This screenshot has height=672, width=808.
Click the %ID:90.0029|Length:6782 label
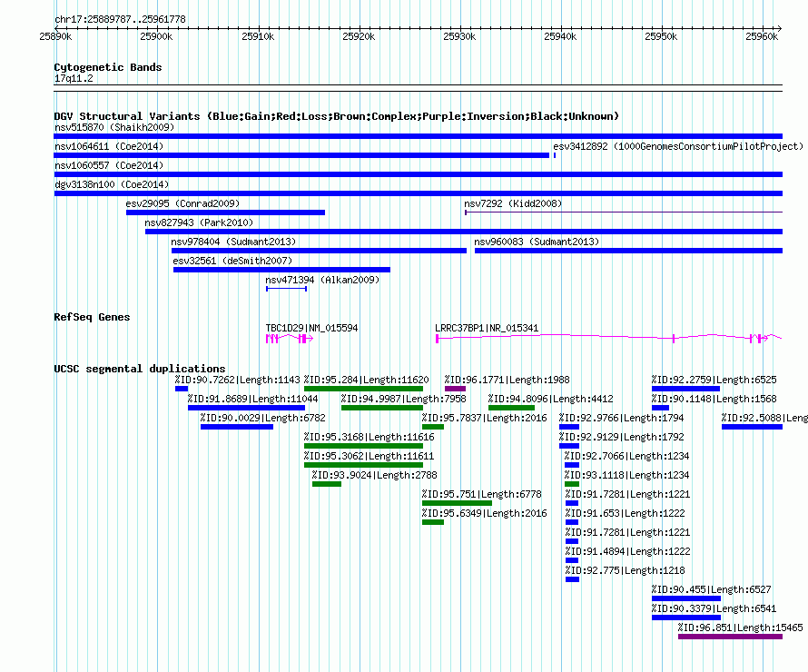(x=262, y=418)
